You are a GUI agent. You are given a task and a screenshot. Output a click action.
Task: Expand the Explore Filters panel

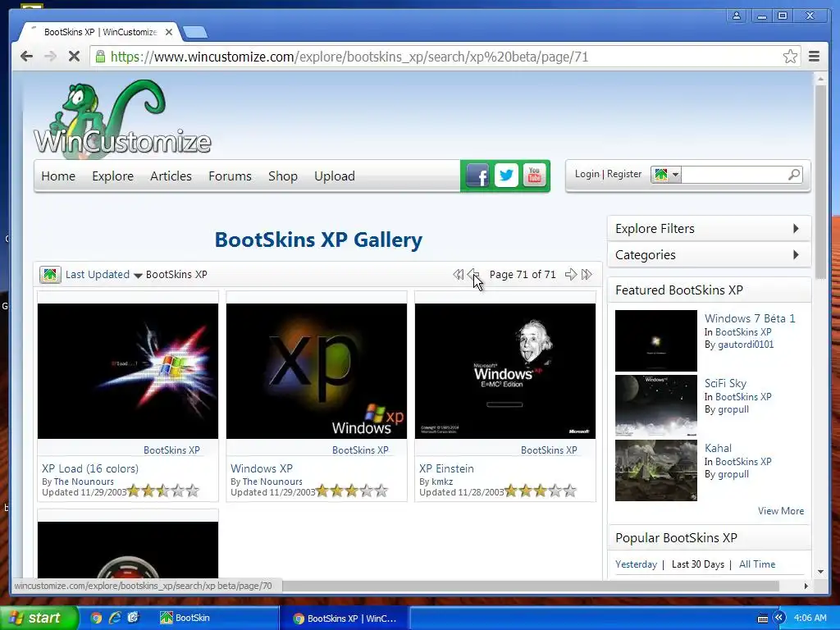(x=709, y=228)
